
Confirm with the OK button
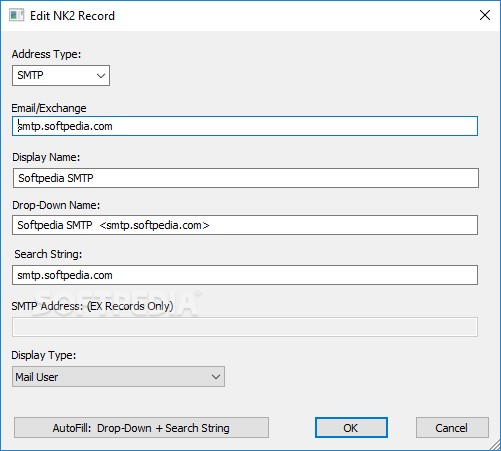point(351,428)
